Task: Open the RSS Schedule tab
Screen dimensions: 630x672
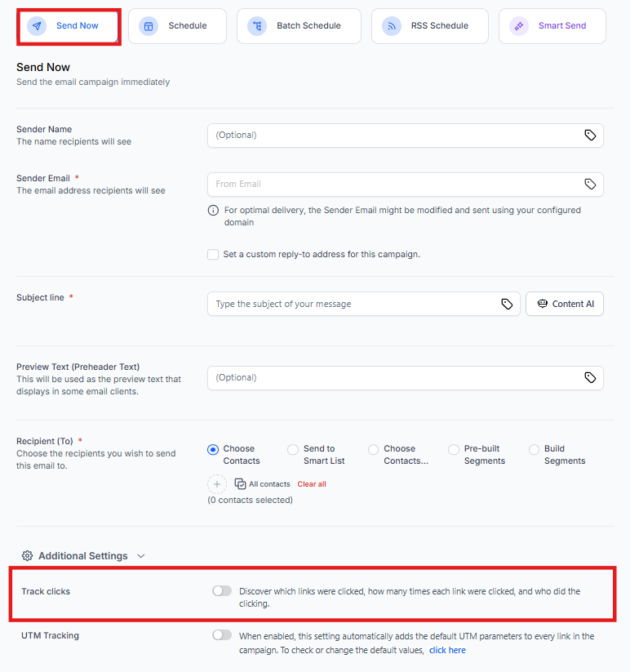Action: (429, 26)
